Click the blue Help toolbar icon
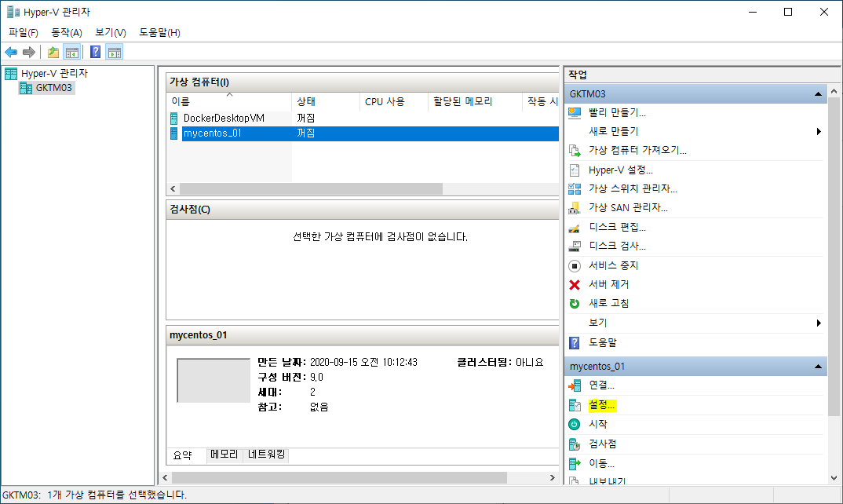The image size is (843, 504). 95,52
